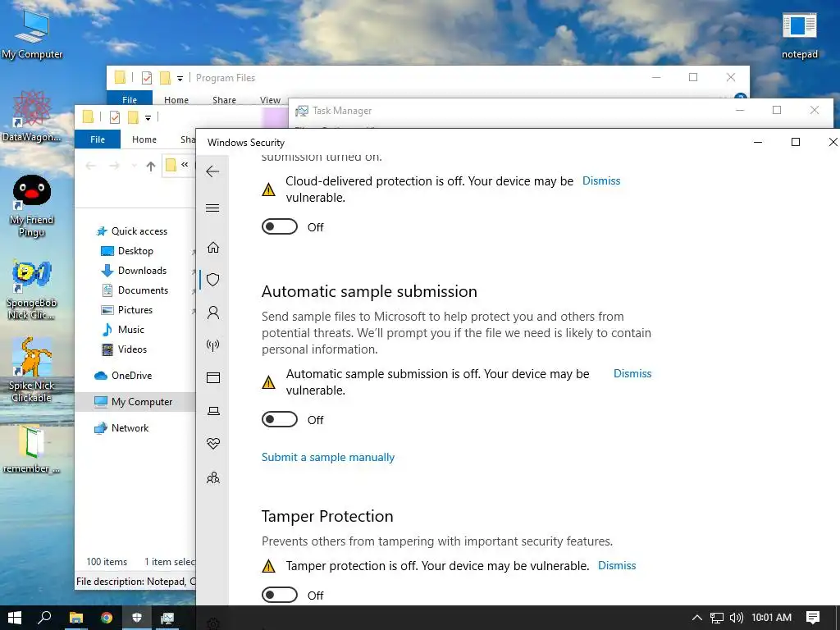Open network status tray icon

point(717,618)
